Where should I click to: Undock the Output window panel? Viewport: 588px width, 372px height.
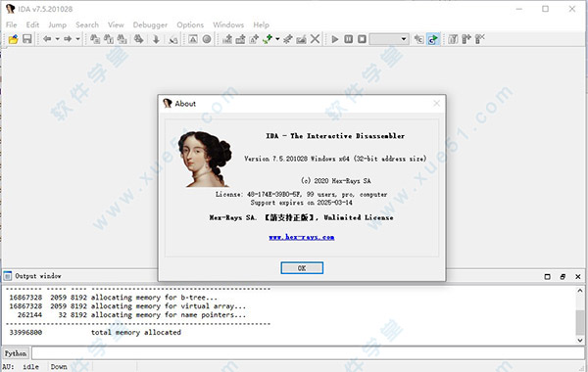[x=563, y=276]
